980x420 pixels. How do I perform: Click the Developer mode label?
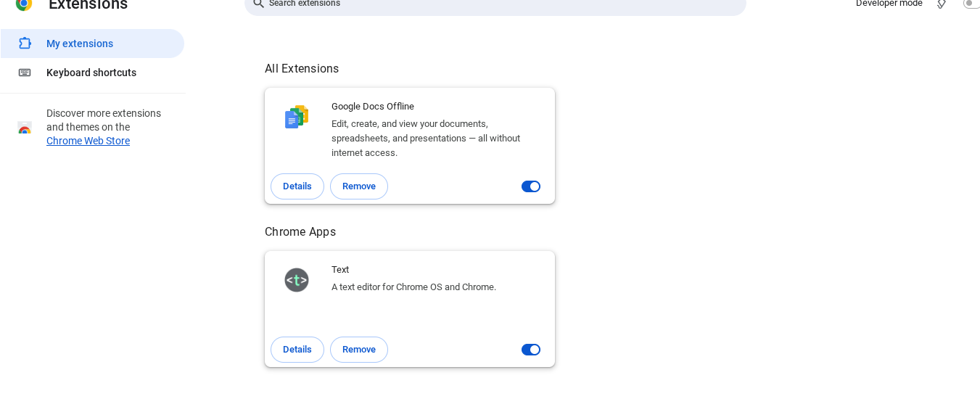(889, 4)
